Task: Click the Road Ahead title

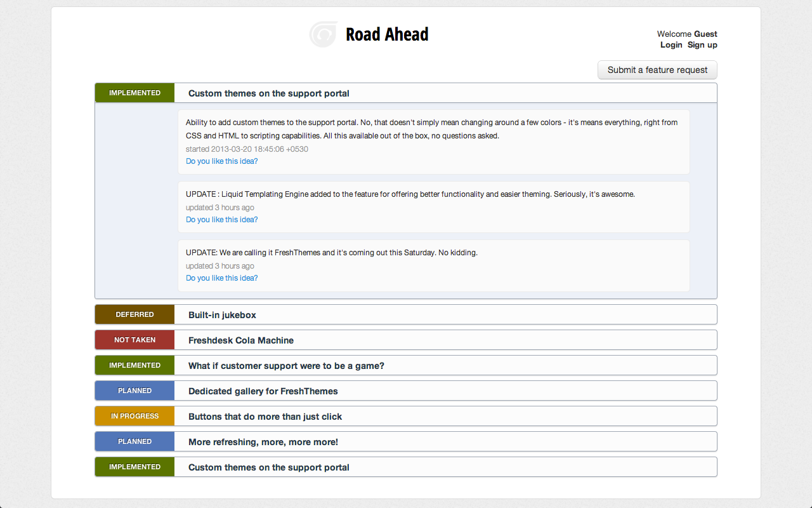Action: (387, 34)
